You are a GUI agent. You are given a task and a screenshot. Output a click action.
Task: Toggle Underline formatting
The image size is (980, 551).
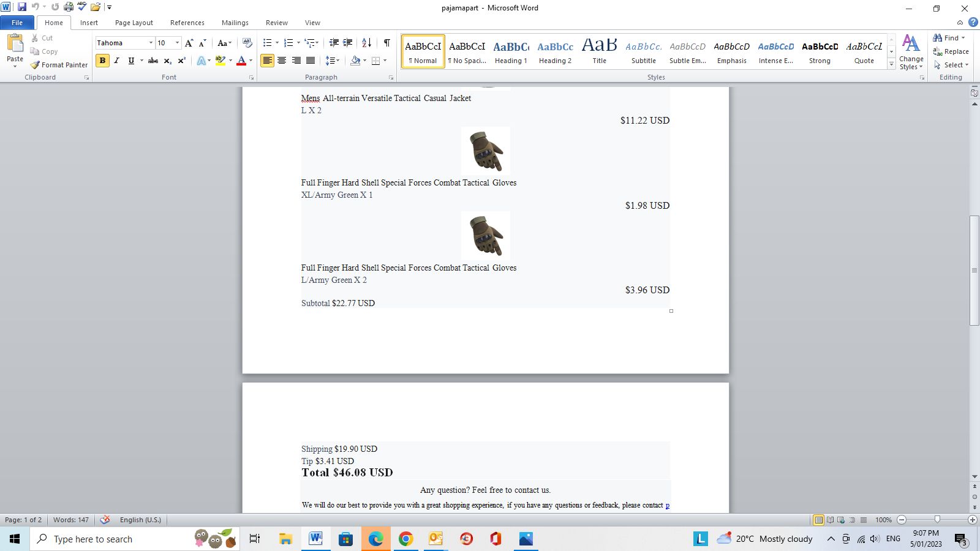tap(130, 61)
